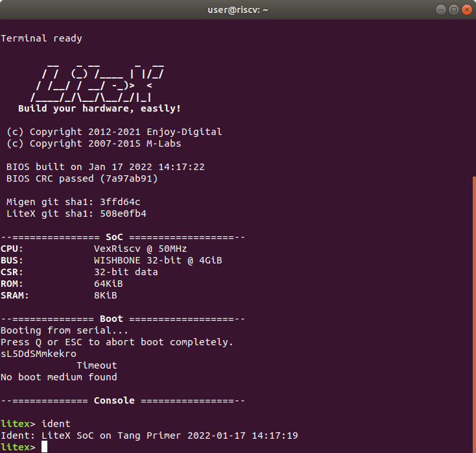Click 'Build your hardware, easily!' tagline

(x=99, y=108)
